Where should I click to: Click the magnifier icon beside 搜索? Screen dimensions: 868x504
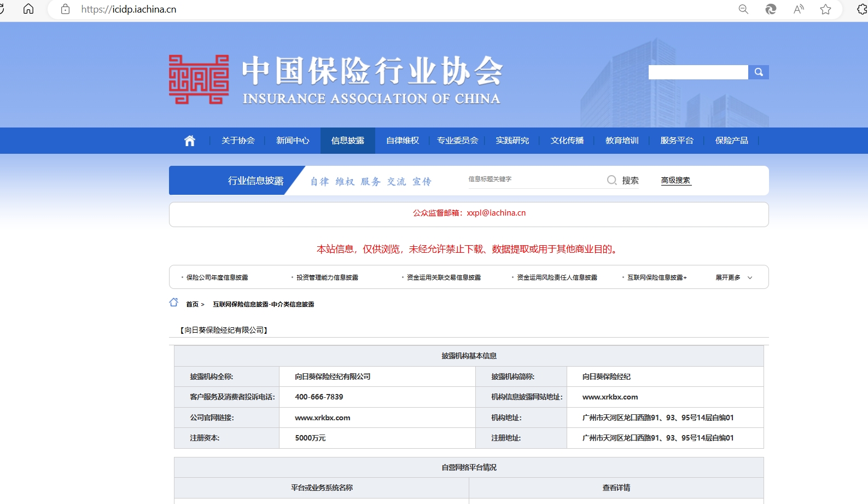tap(612, 180)
